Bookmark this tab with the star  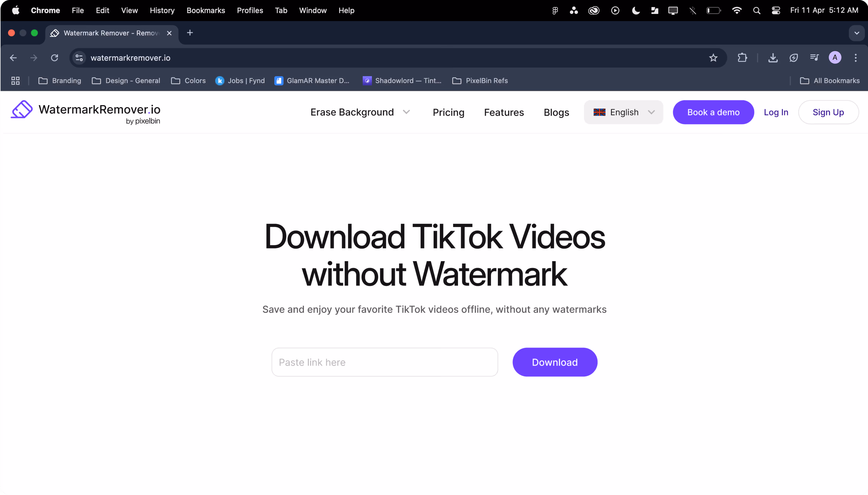pyautogui.click(x=713, y=58)
